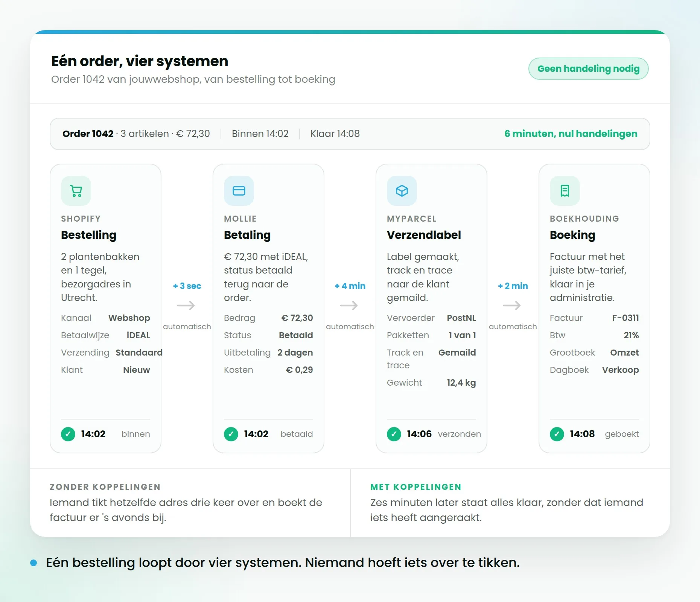Click the 'ZONDER KOPPELINGEN' label
This screenshot has width=700, height=602.
point(105,487)
